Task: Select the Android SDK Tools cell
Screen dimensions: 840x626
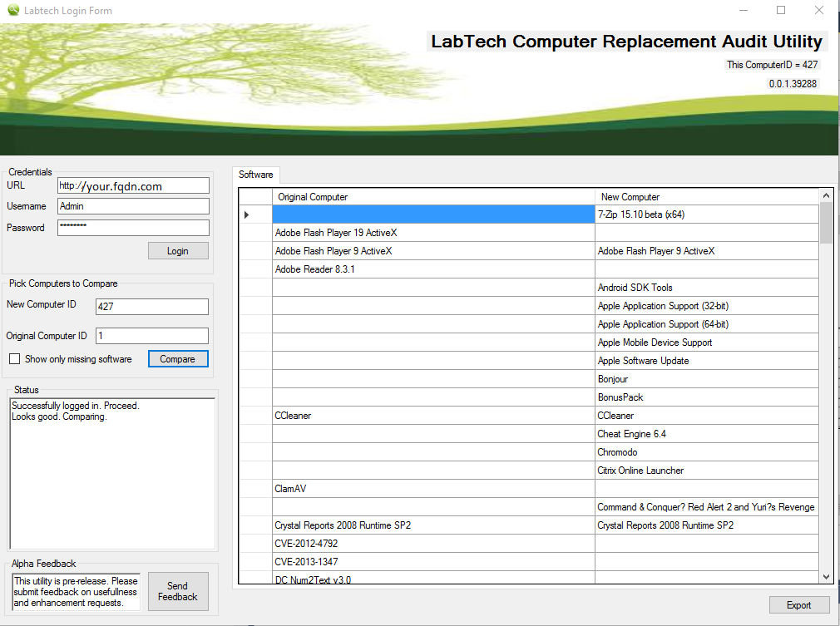Action: click(x=707, y=288)
